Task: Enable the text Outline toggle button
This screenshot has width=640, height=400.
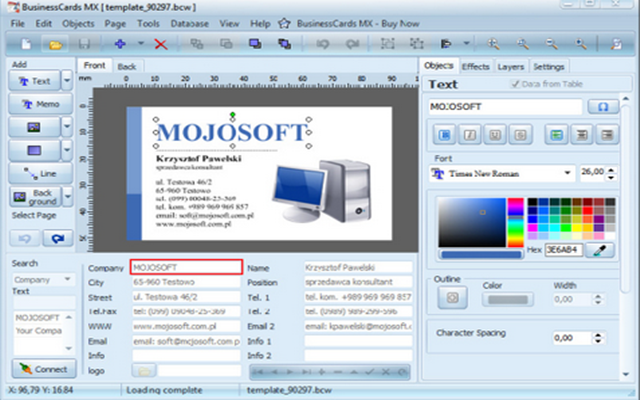Action: pos(452,298)
